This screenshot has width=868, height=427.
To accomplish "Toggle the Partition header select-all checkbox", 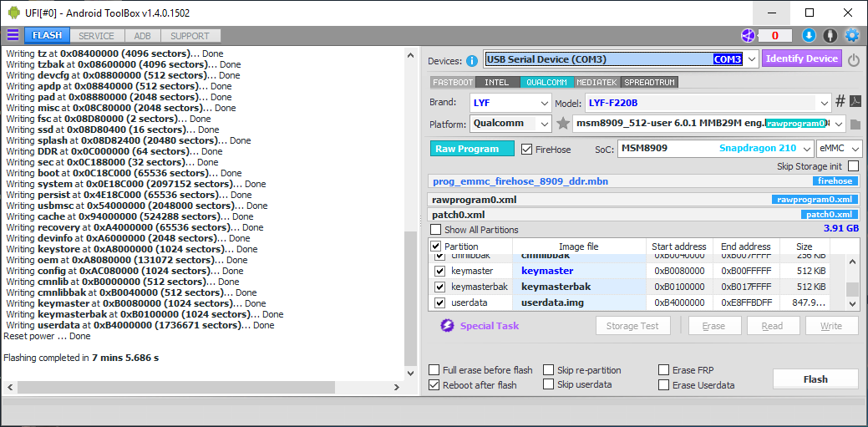I will 435,247.
